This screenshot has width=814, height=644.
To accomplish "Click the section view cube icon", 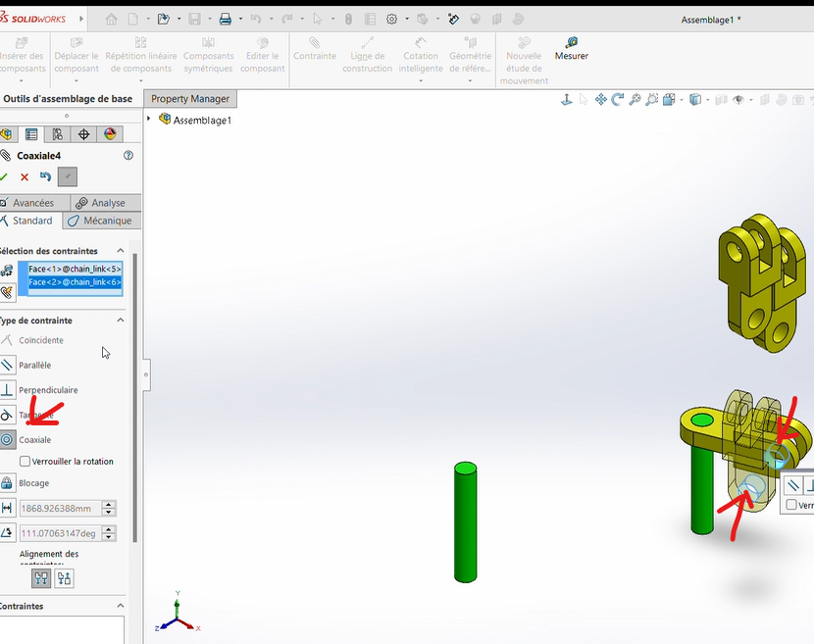I will (x=669, y=100).
